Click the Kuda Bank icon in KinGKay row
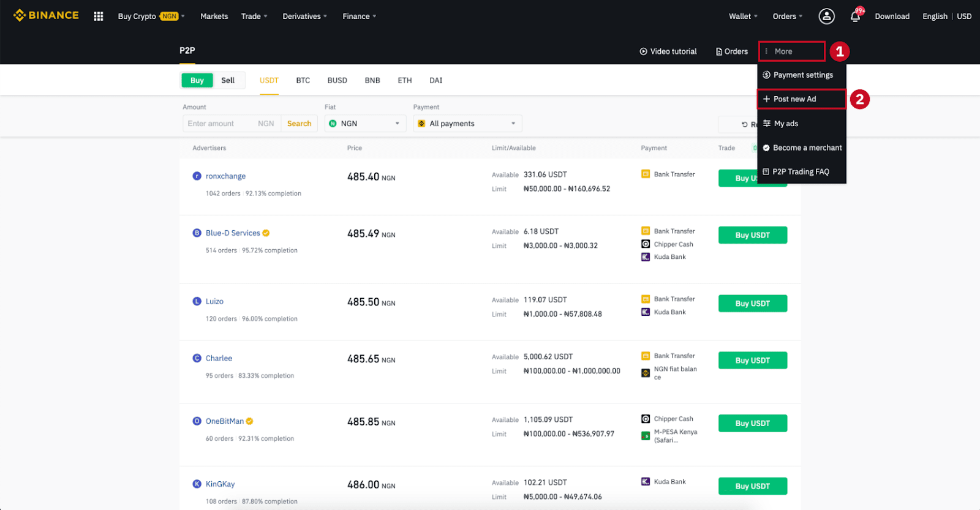 pyautogui.click(x=646, y=481)
